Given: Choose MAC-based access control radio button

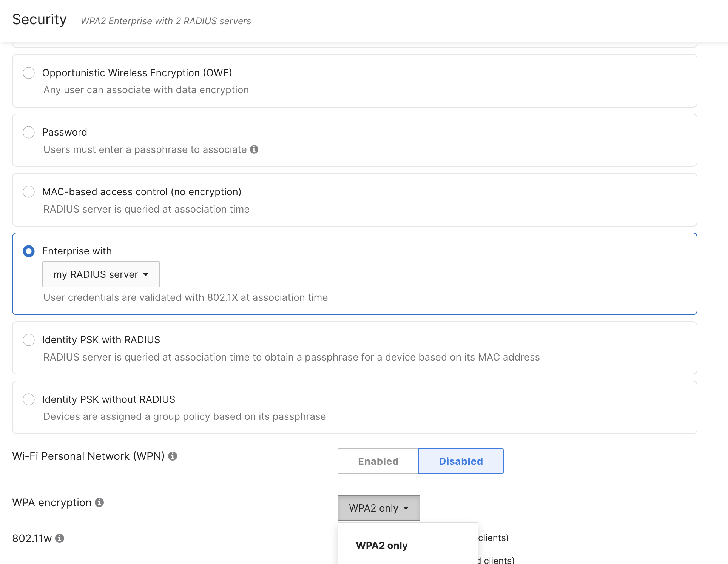Looking at the screenshot, I should point(29,192).
